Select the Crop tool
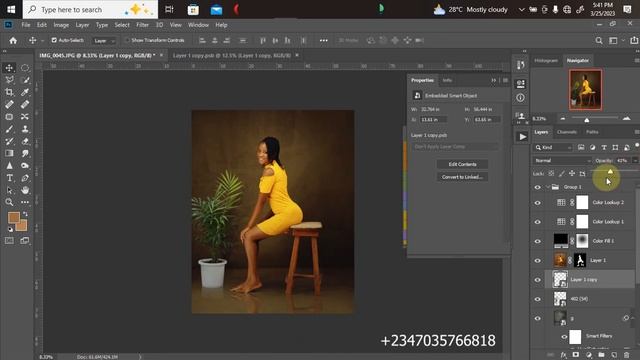The width and height of the screenshot is (640, 360). point(9,92)
